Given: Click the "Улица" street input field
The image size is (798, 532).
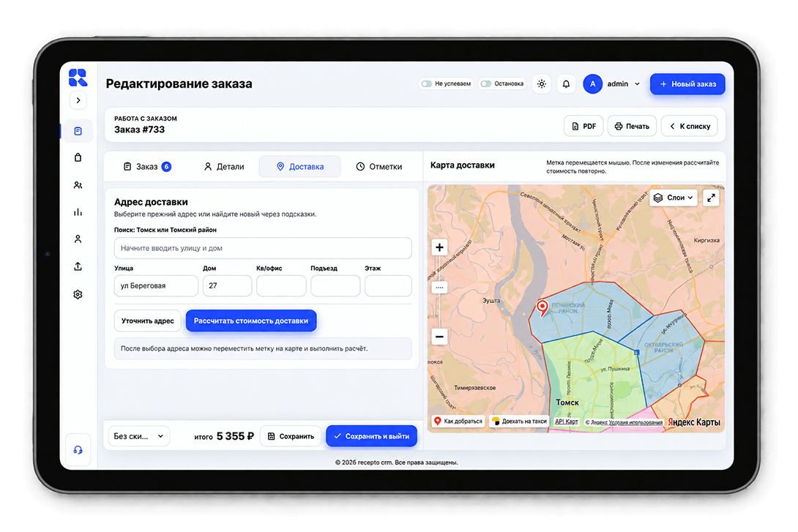Looking at the screenshot, I should point(156,286).
